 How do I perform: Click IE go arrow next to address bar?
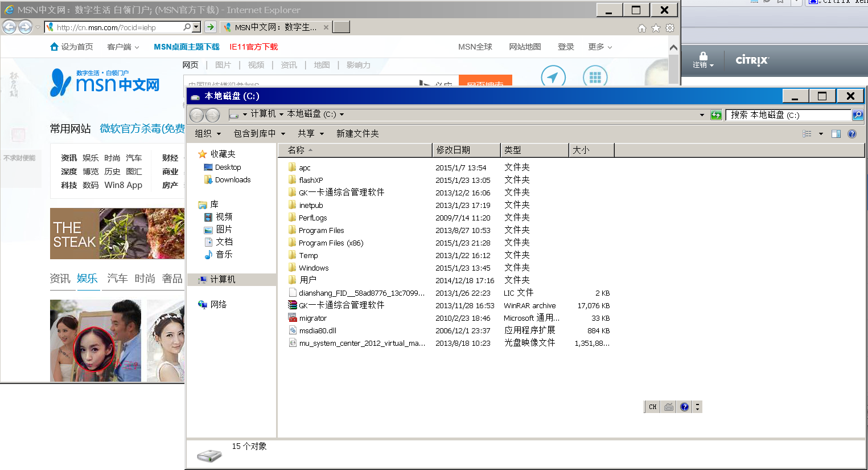coord(211,27)
